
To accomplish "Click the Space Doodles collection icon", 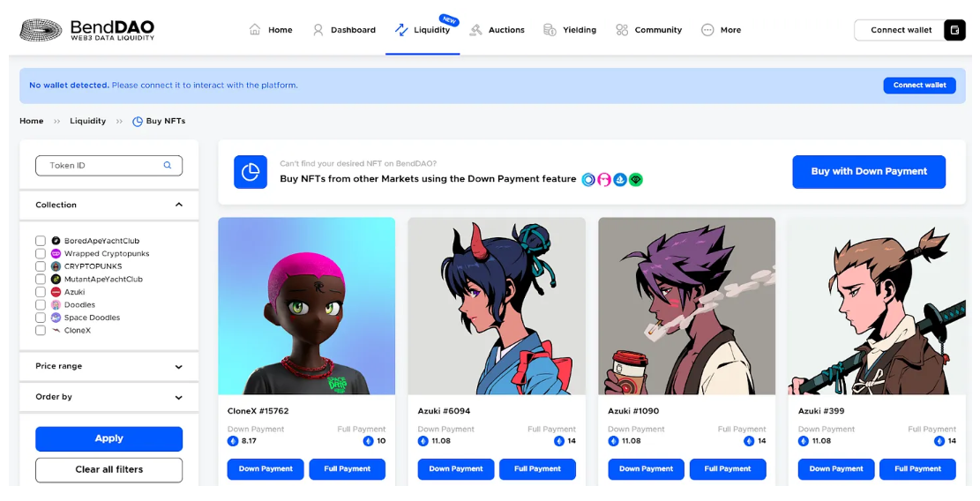I will pyautogui.click(x=56, y=318).
